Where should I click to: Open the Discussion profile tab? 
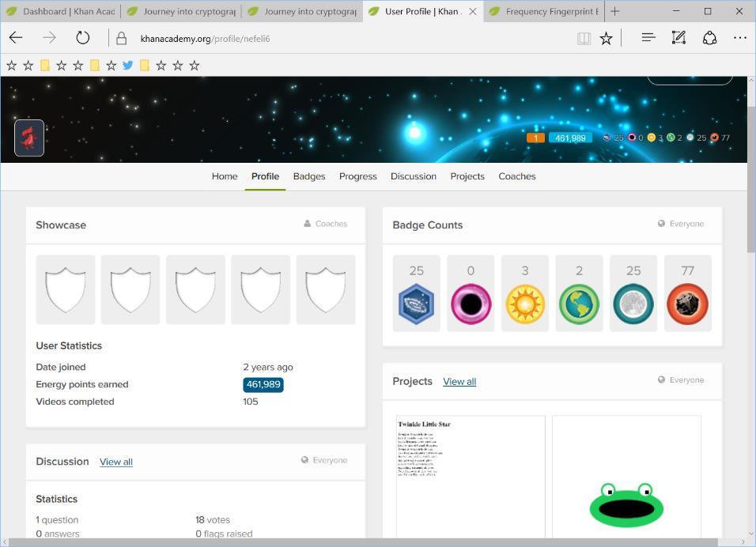click(414, 176)
